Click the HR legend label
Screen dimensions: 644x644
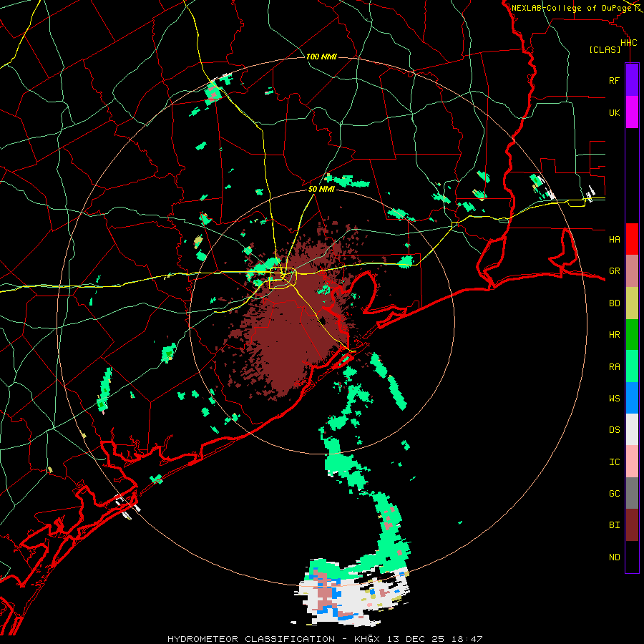tap(614, 335)
